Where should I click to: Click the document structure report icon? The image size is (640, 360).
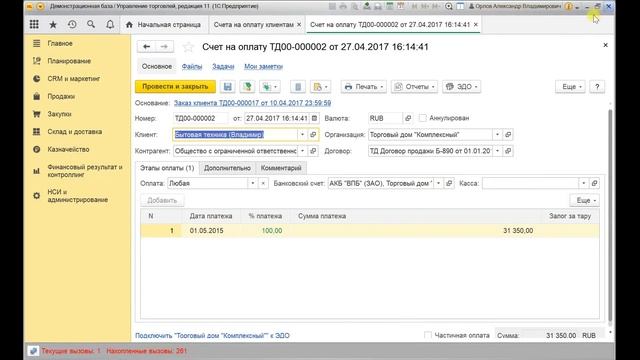pyautogui.click(x=298, y=87)
